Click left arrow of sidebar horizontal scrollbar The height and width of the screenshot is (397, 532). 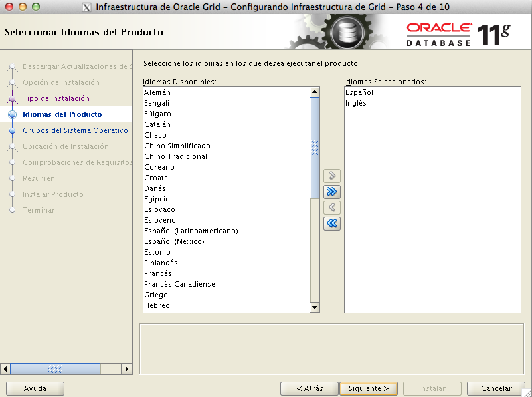(5, 368)
